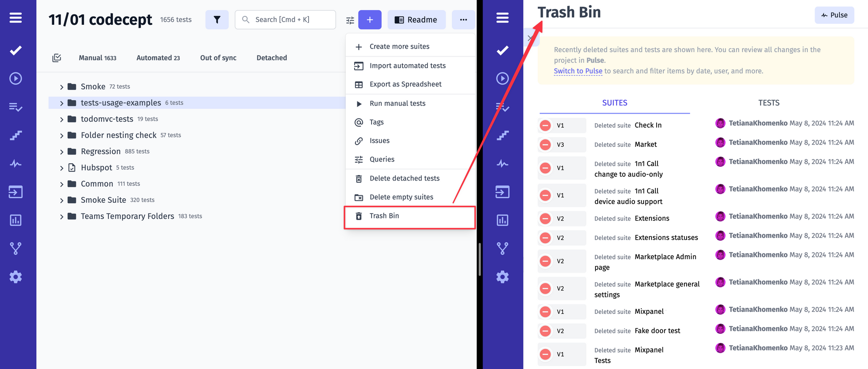Image resolution: width=868 pixels, height=369 pixels.
Task: Click the Pulse button in Trash Bin
Action: tap(834, 15)
